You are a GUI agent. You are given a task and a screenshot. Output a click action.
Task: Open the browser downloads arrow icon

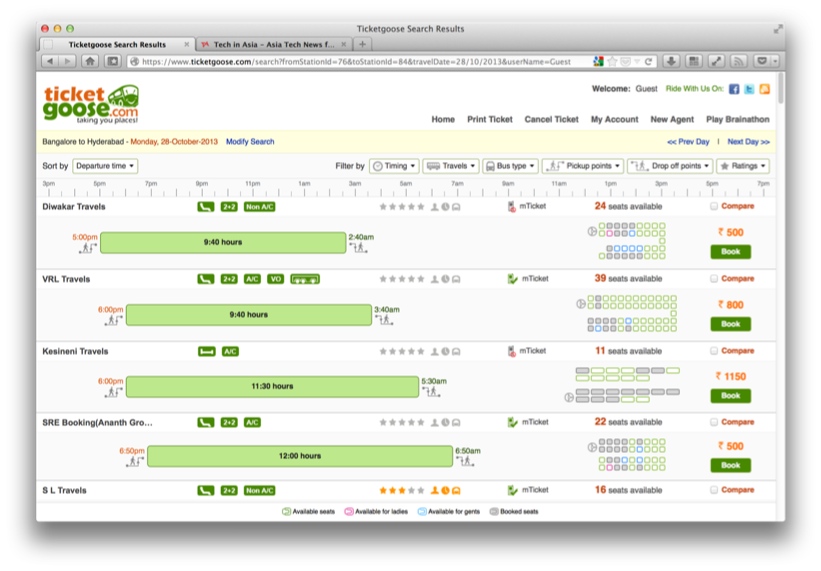(x=671, y=61)
